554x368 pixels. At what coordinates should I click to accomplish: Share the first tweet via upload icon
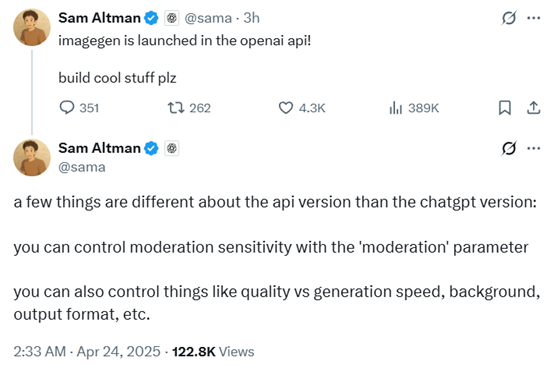click(x=534, y=108)
